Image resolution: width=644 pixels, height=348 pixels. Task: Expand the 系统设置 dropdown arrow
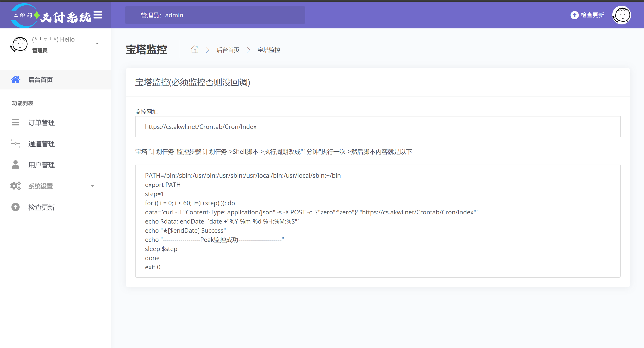pos(92,186)
